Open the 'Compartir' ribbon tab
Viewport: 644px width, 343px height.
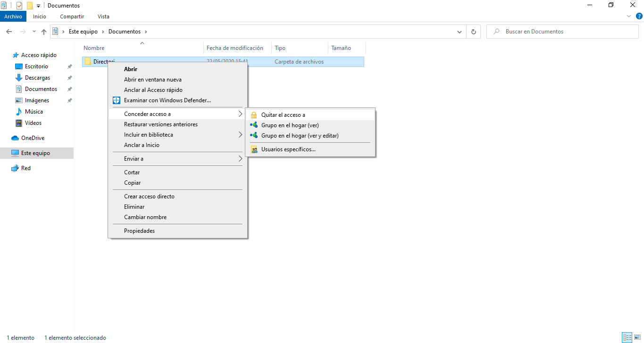point(72,16)
